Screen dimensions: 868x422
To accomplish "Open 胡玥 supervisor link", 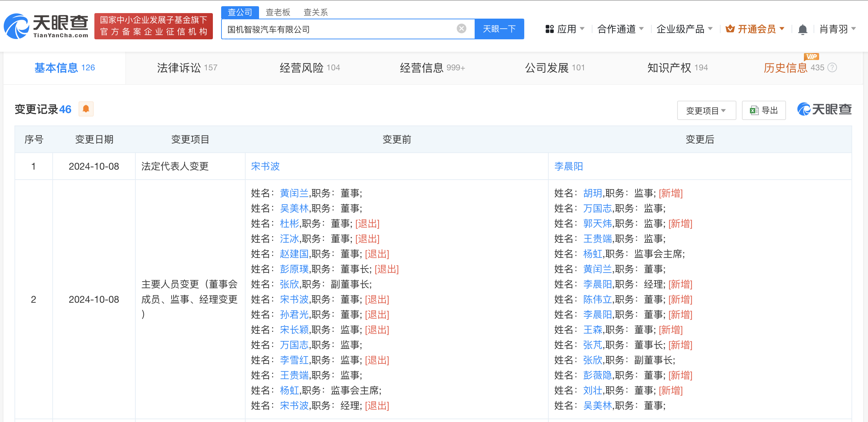I will click(x=592, y=193).
